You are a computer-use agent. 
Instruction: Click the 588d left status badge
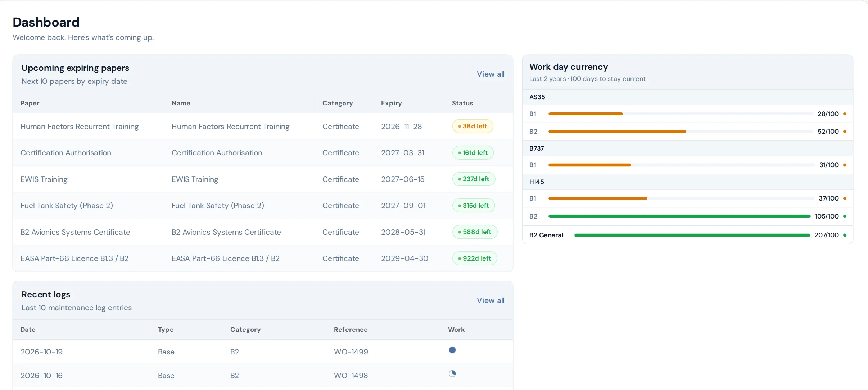[x=475, y=232]
